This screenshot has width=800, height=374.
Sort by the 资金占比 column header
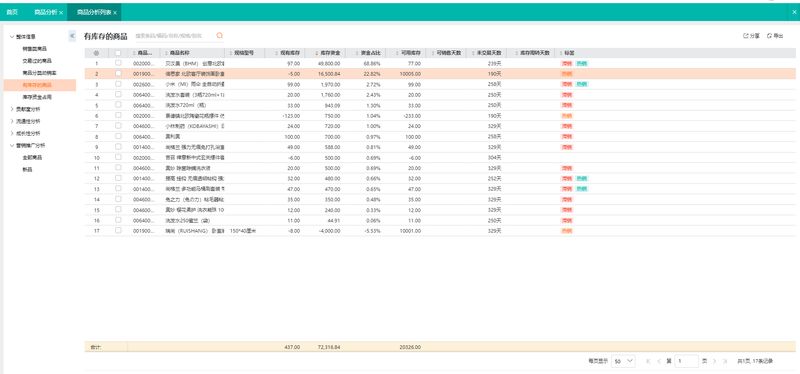[366, 53]
